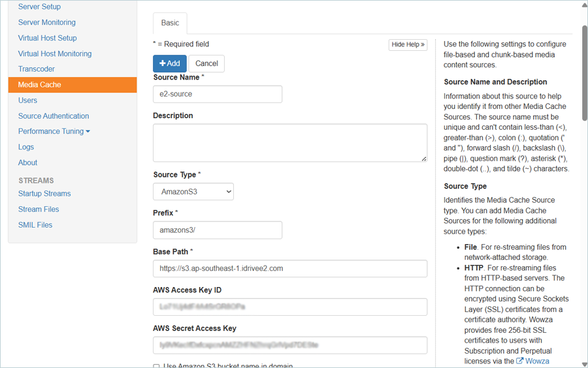Click the AWS Secret Access Key field
588x368 pixels.
click(x=290, y=345)
